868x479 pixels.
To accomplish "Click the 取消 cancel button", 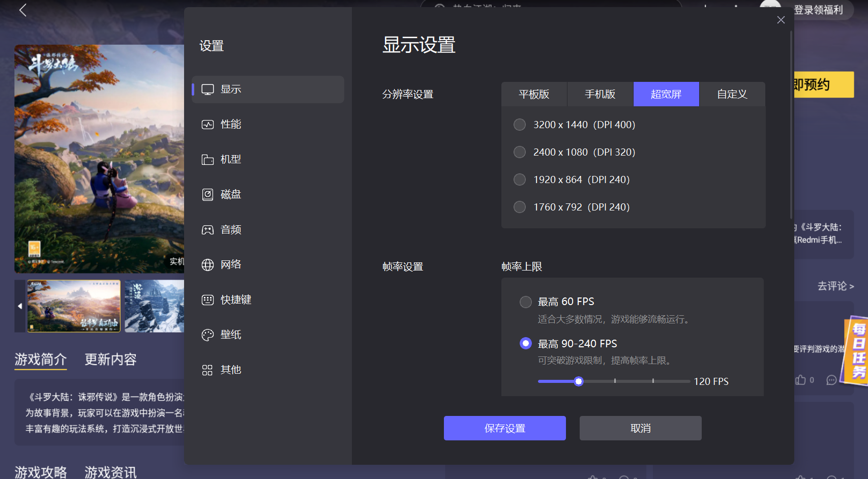I will click(641, 428).
